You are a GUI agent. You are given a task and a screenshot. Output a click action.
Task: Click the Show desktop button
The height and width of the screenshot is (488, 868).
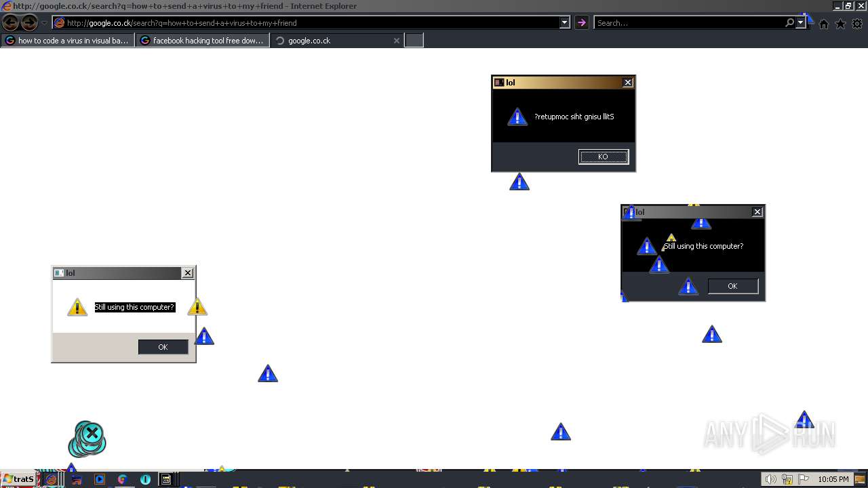coord(861,479)
